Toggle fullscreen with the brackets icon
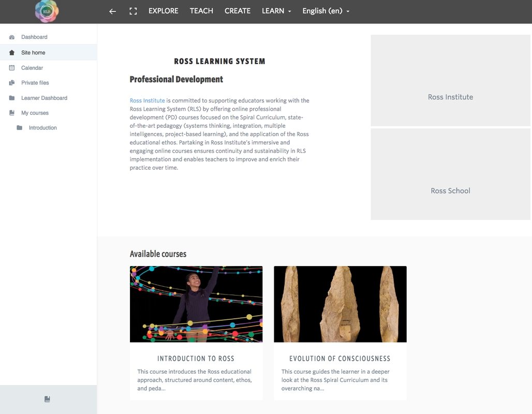This screenshot has height=414, width=532. [134, 11]
